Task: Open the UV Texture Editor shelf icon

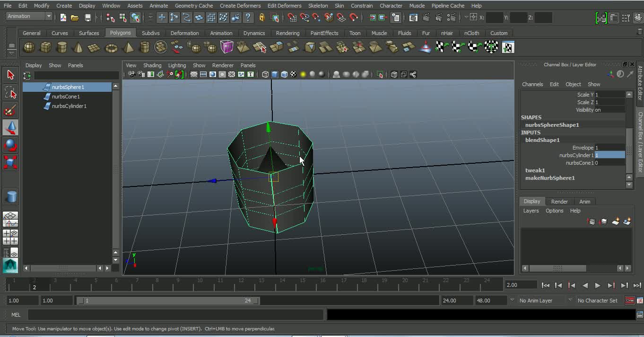Action: point(508,47)
